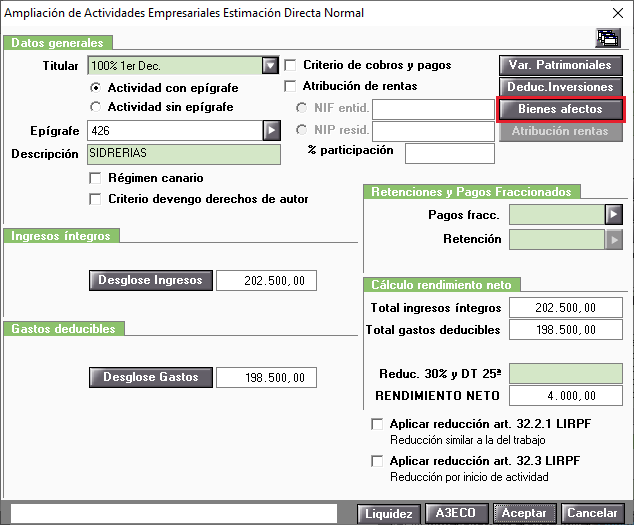Enable Aplicar reducción art. 32.2.1 LIRPF
The width and height of the screenshot is (634, 525).
377,424
